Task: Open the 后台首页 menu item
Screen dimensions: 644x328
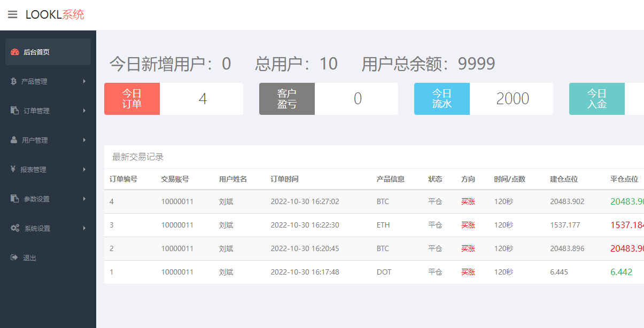Action: click(x=36, y=52)
